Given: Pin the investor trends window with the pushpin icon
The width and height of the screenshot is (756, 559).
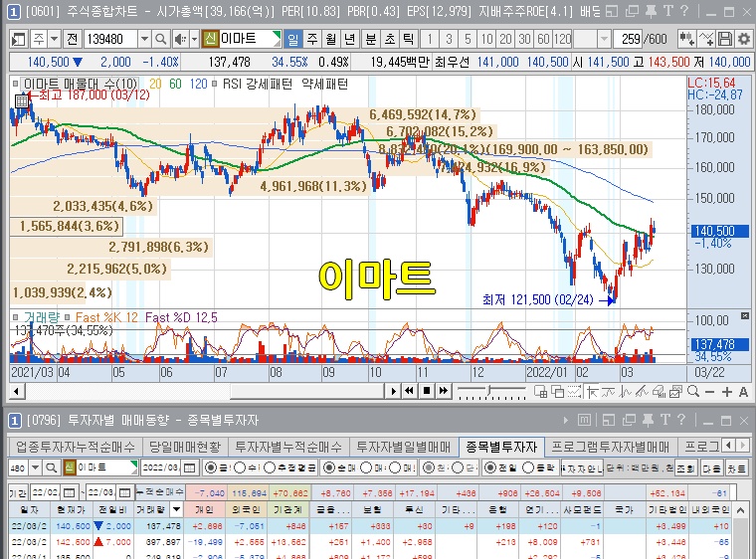Looking at the screenshot, I should pyautogui.click(x=648, y=420).
